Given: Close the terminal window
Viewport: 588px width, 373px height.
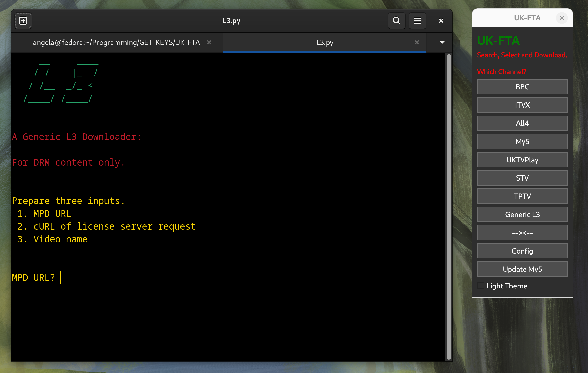Looking at the screenshot, I should (441, 21).
